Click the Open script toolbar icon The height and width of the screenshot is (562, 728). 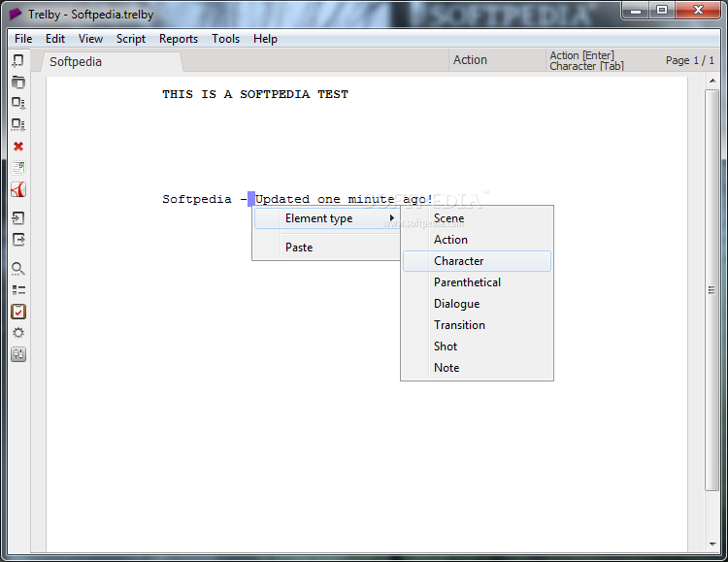pyautogui.click(x=18, y=83)
